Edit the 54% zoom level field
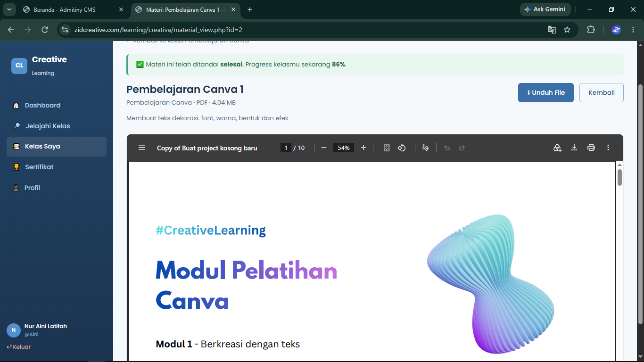 [344, 148]
